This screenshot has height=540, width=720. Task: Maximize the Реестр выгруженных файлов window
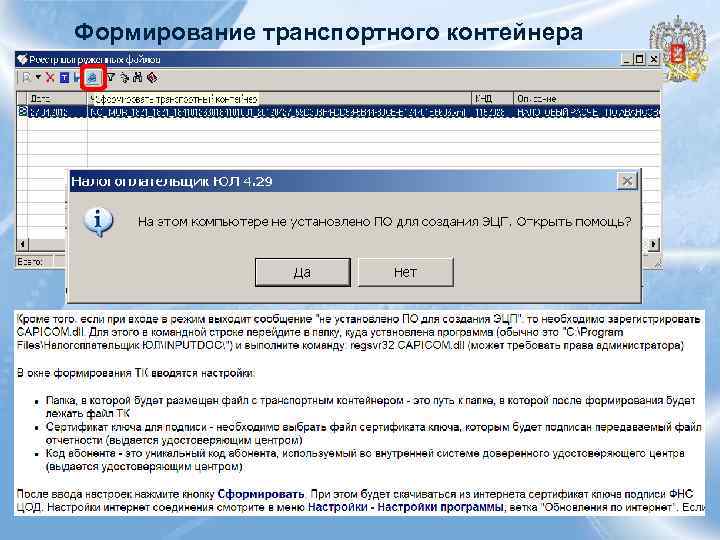(639, 59)
